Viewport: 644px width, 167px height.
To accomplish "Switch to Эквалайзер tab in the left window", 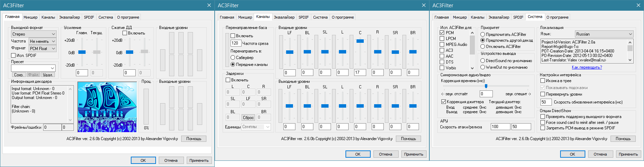I will (x=69, y=17).
